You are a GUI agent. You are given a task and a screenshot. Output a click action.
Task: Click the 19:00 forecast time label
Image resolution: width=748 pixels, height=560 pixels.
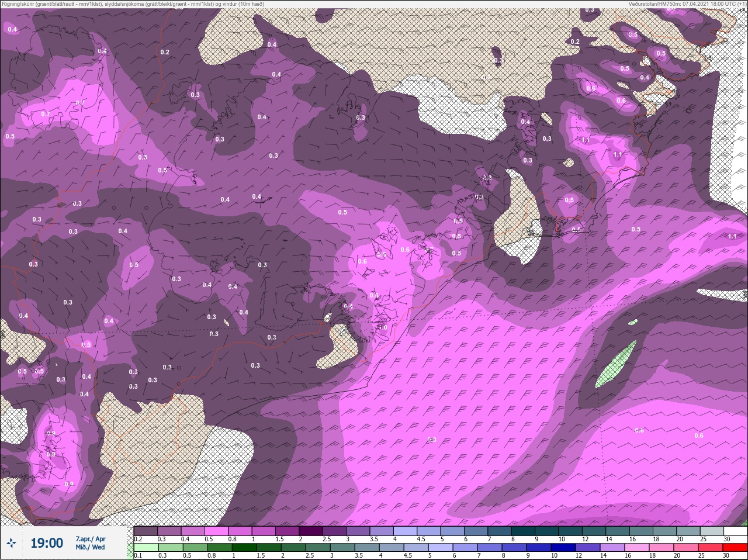point(47,543)
